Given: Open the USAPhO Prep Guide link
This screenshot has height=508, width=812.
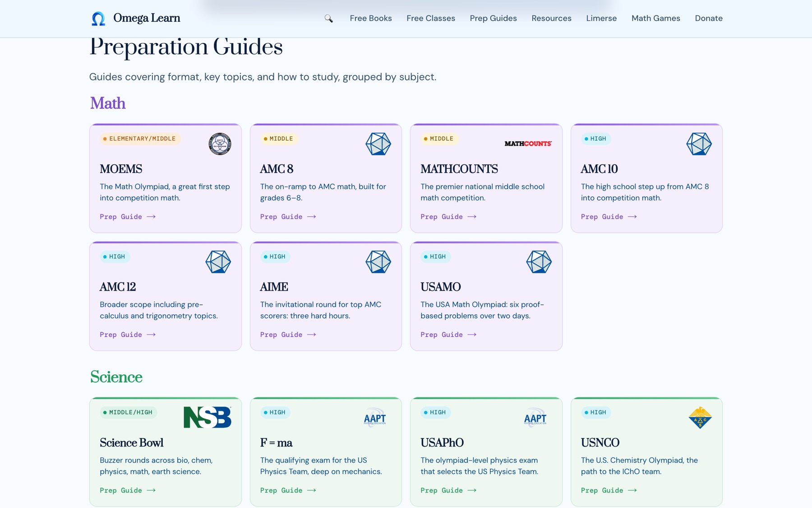Looking at the screenshot, I should (x=448, y=490).
